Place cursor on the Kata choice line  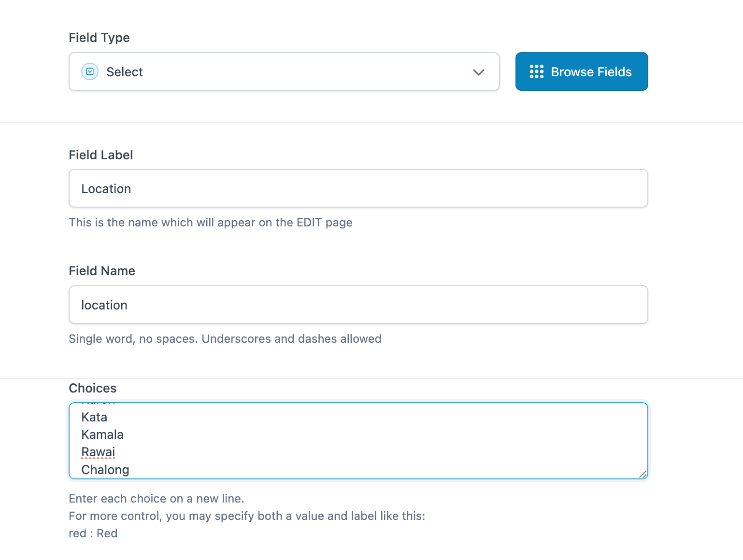click(94, 417)
